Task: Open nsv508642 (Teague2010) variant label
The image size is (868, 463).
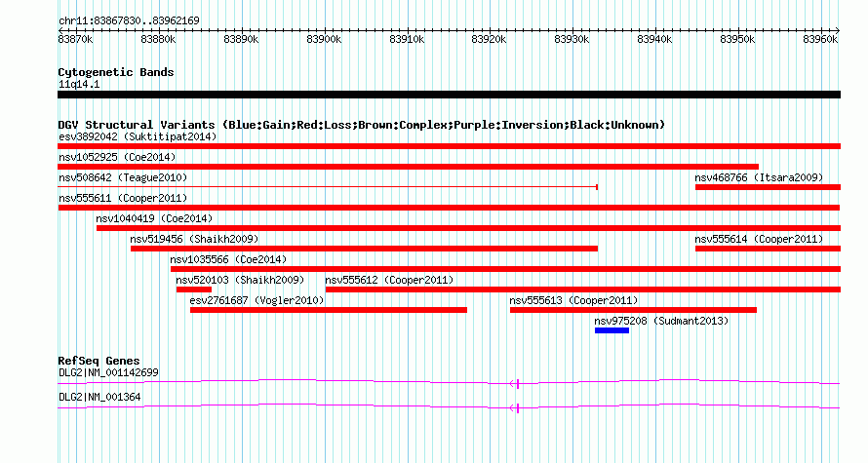Action: (x=123, y=177)
